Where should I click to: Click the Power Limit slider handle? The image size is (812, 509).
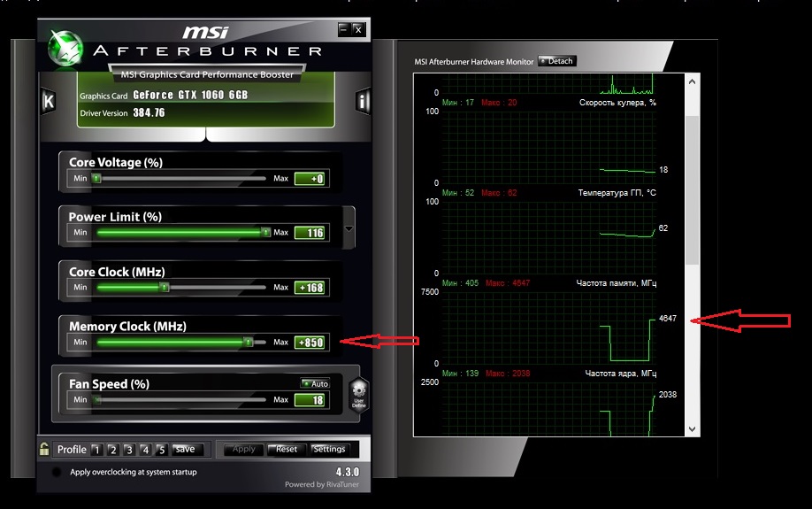(265, 232)
